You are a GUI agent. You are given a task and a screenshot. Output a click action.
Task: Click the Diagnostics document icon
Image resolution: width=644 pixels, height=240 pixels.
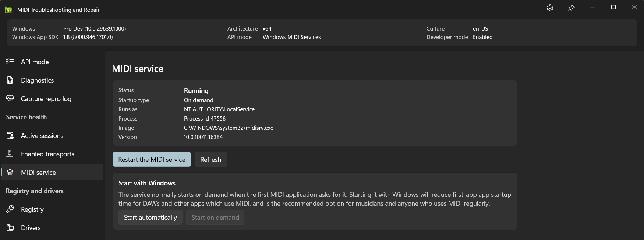[x=10, y=80]
